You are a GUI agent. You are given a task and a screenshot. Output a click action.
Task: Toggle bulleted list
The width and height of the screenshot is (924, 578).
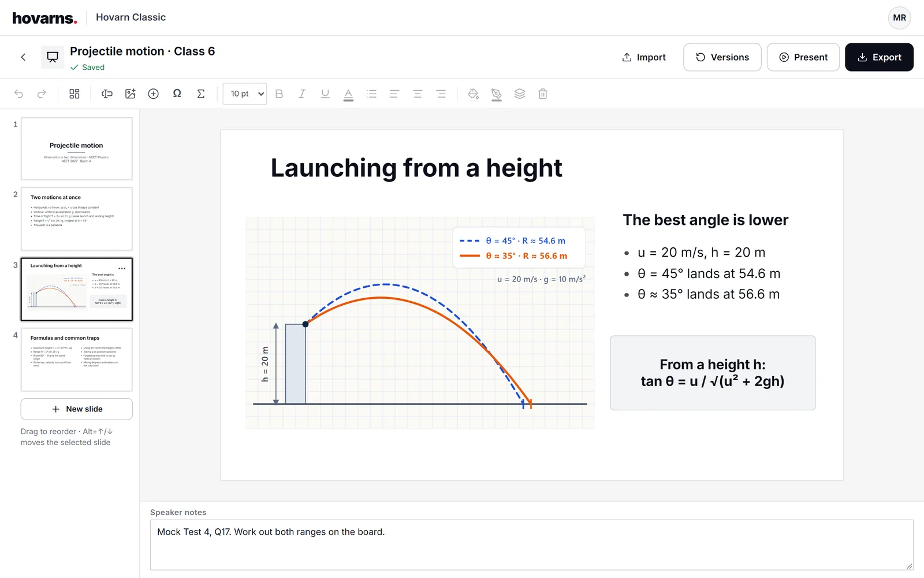pyautogui.click(x=371, y=94)
